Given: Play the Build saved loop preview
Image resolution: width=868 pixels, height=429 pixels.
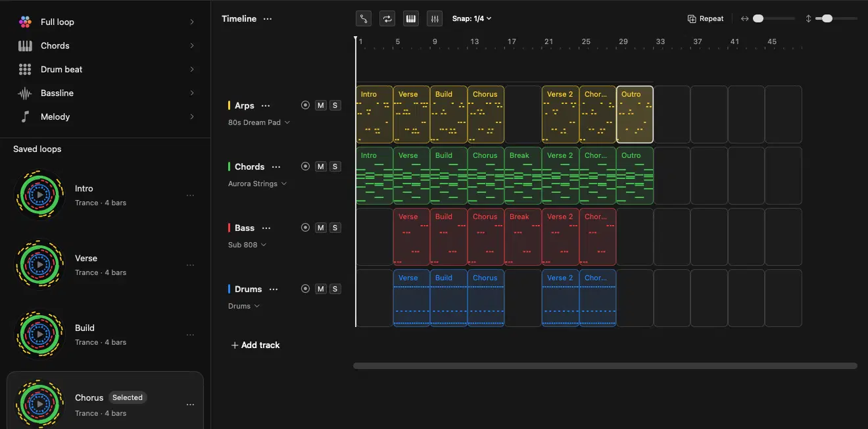Looking at the screenshot, I should (39, 334).
